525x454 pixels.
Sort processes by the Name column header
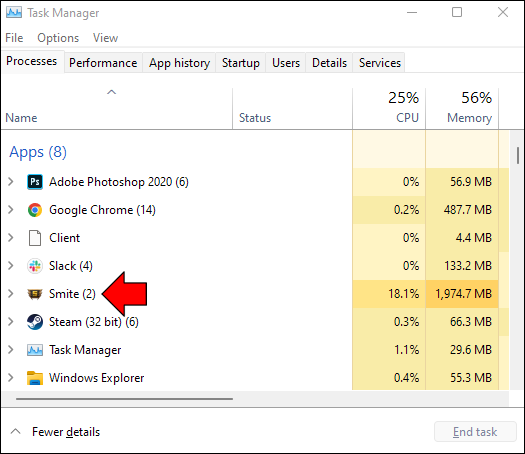point(117,109)
